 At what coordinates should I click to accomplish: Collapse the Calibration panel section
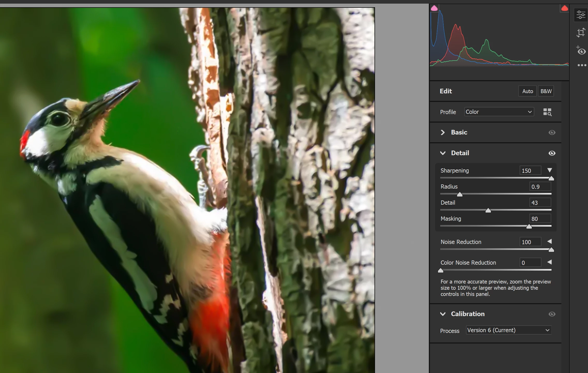coord(443,314)
